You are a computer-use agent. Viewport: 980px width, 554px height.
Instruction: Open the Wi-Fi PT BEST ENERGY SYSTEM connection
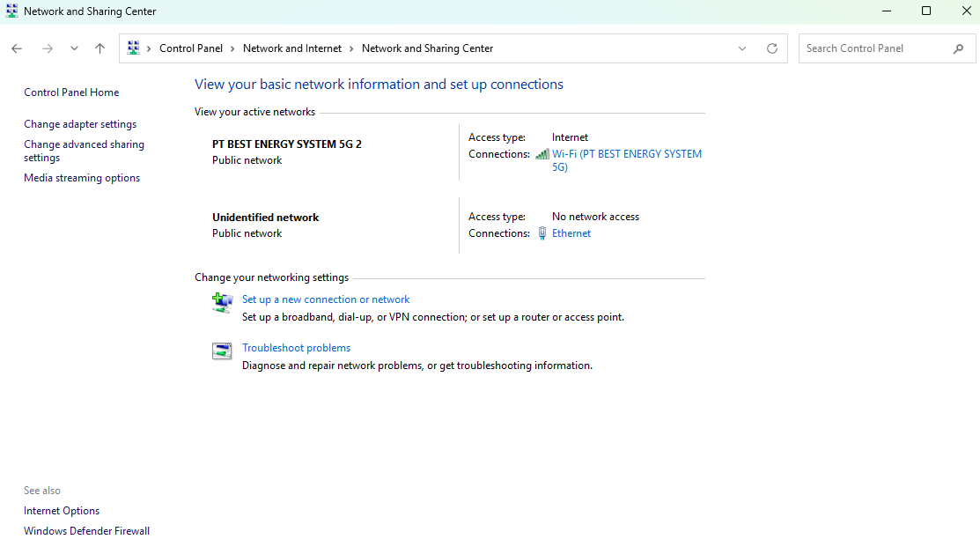coord(626,154)
